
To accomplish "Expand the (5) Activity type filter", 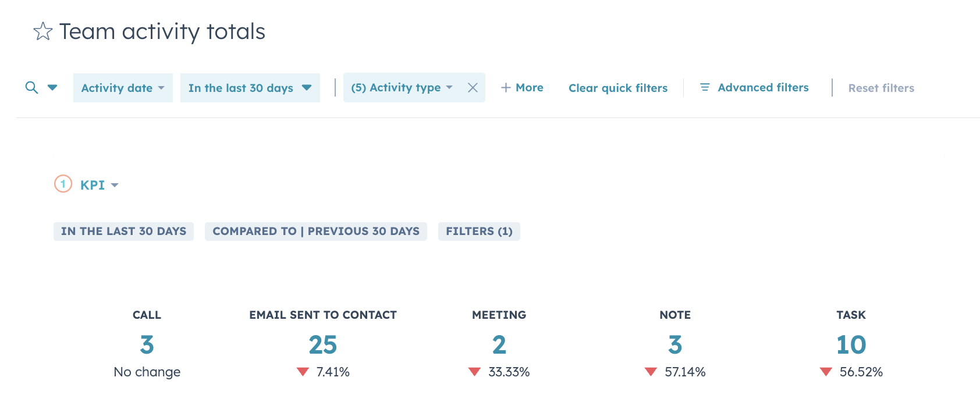I will (402, 88).
